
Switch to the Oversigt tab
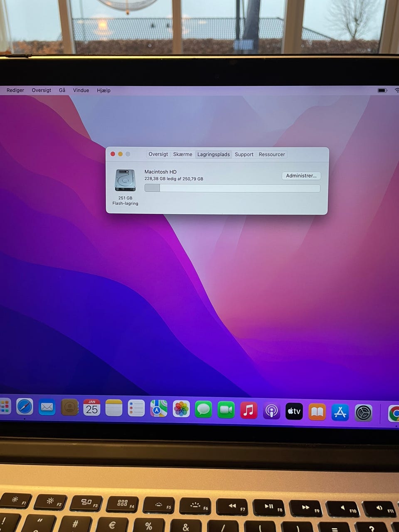[x=158, y=154]
